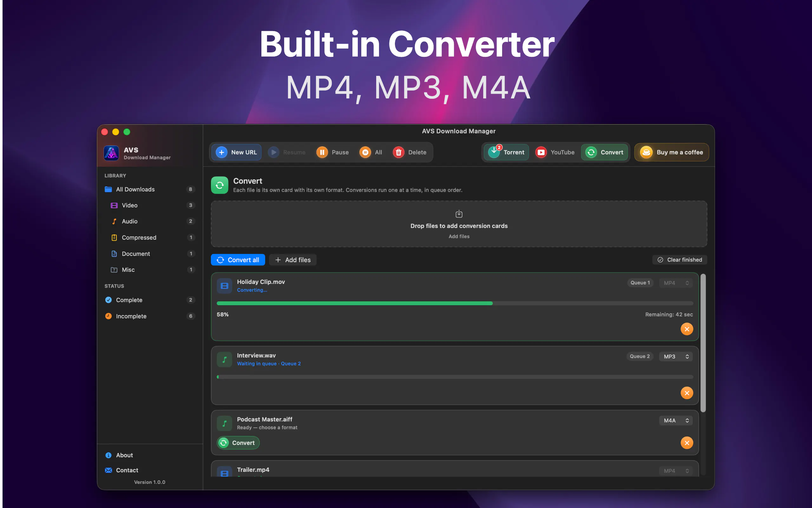The image size is (812, 508).
Task: Open format dropdown for Holiday Clip.mov
Action: [x=676, y=283]
